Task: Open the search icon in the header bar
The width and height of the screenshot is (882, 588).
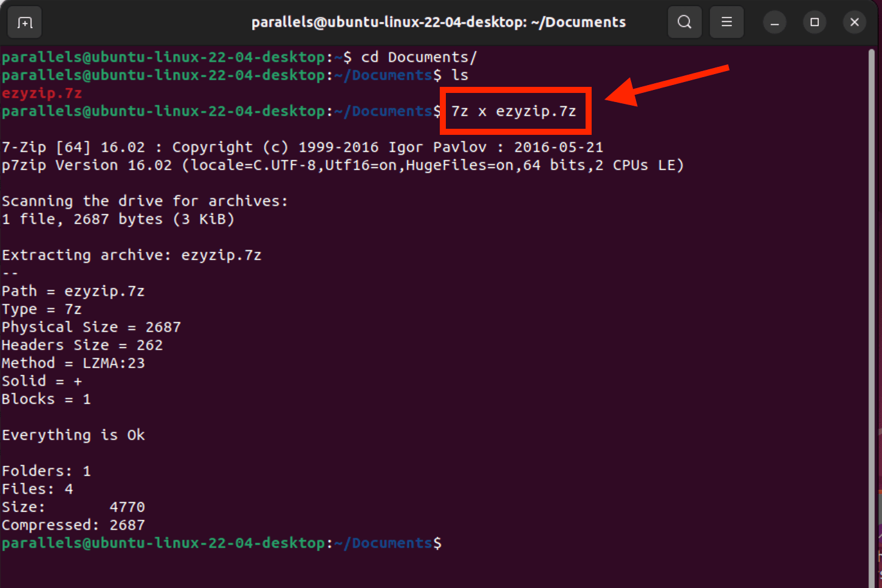Action: tap(685, 22)
